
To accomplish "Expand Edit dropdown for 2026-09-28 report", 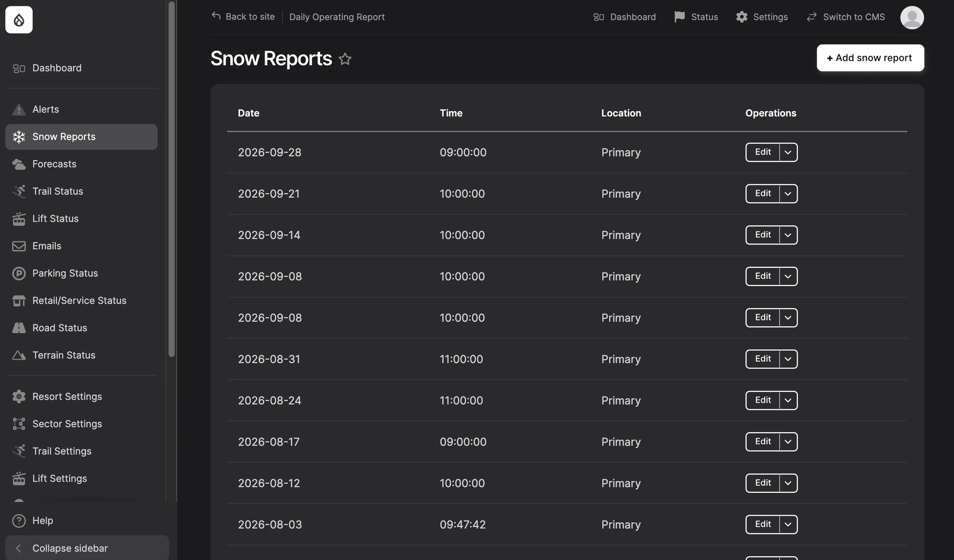I will pyautogui.click(x=788, y=153).
